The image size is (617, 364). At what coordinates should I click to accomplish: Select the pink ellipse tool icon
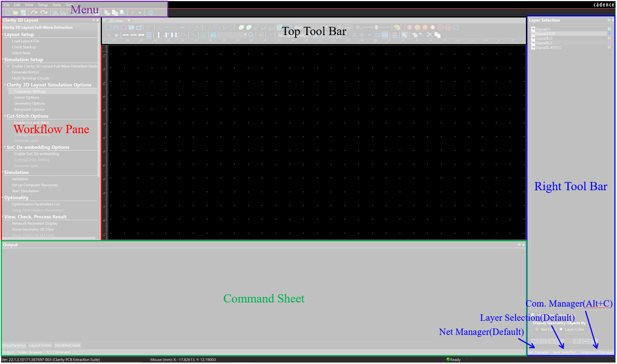pos(124,27)
